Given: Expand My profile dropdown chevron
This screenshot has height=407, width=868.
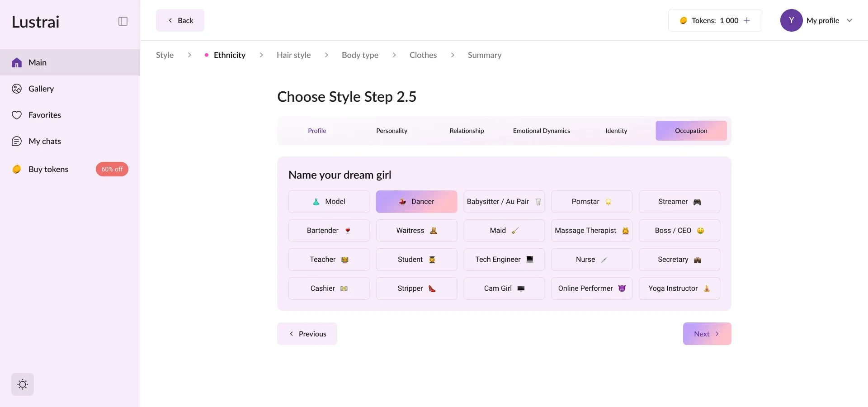Looking at the screenshot, I should point(849,20).
